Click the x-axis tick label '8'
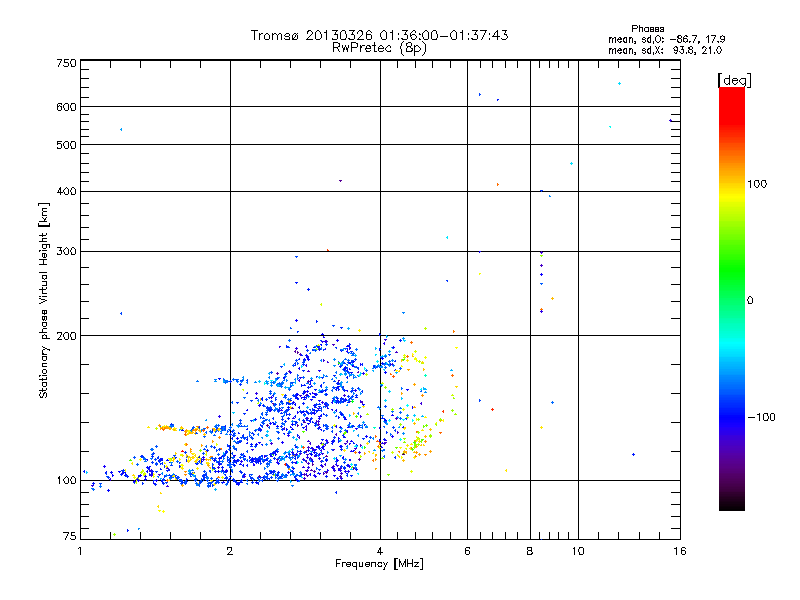 tap(530, 551)
